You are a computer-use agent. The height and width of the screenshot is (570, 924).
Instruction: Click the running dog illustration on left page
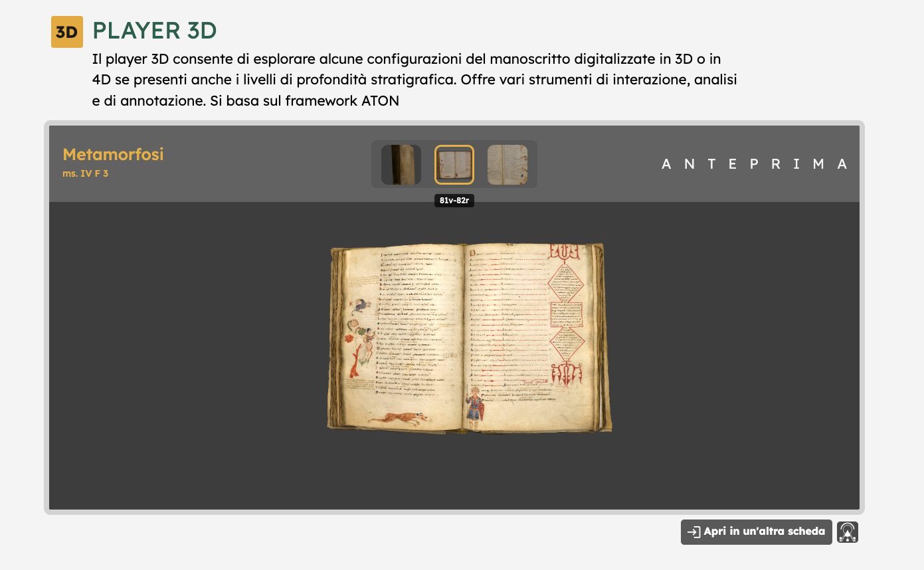397,417
